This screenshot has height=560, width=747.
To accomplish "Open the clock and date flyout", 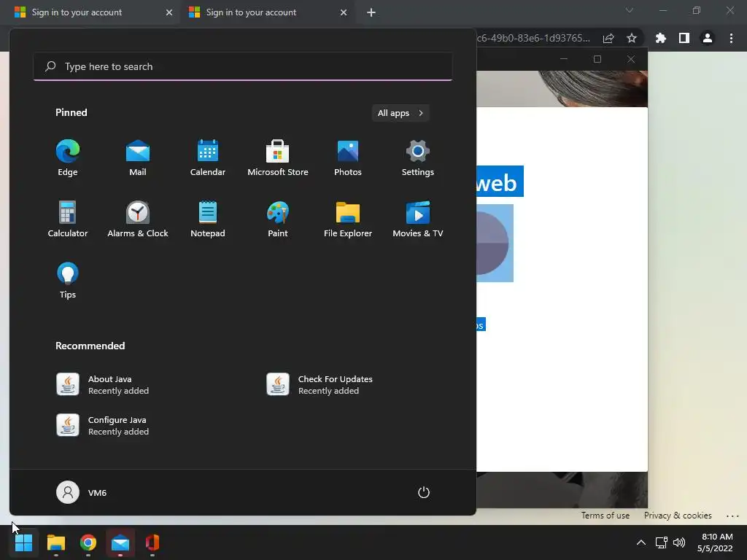I will point(715,542).
